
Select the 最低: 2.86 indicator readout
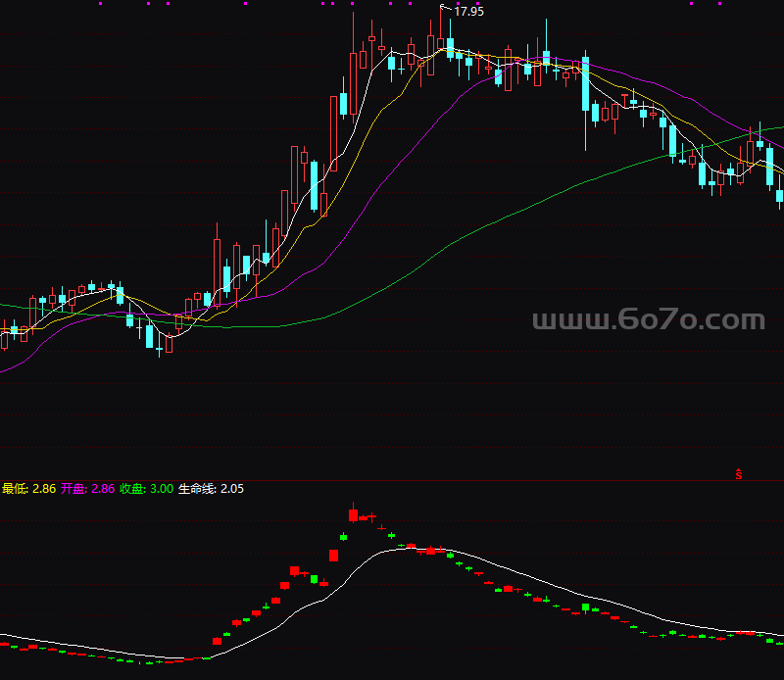[x=29, y=489]
